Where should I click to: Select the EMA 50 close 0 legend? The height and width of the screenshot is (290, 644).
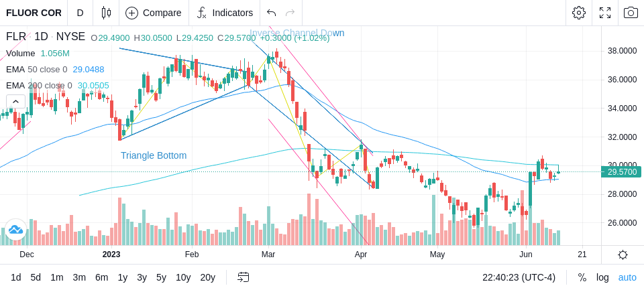point(36,70)
